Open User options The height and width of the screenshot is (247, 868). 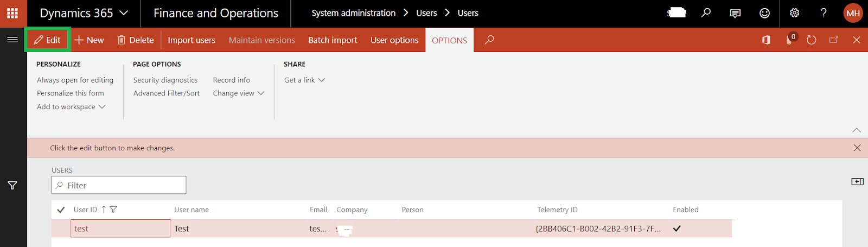pos(394,40)
